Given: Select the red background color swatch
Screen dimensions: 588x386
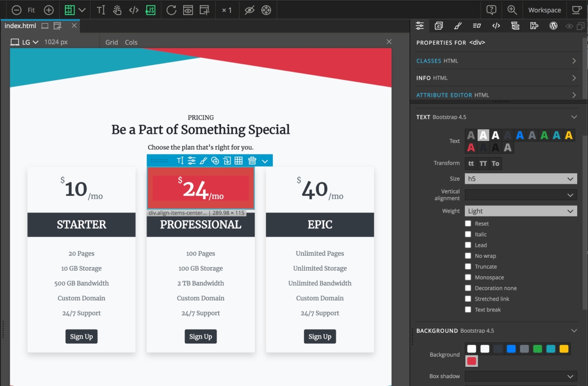Looking at the screenshot, I should click(x=472, y=361).
